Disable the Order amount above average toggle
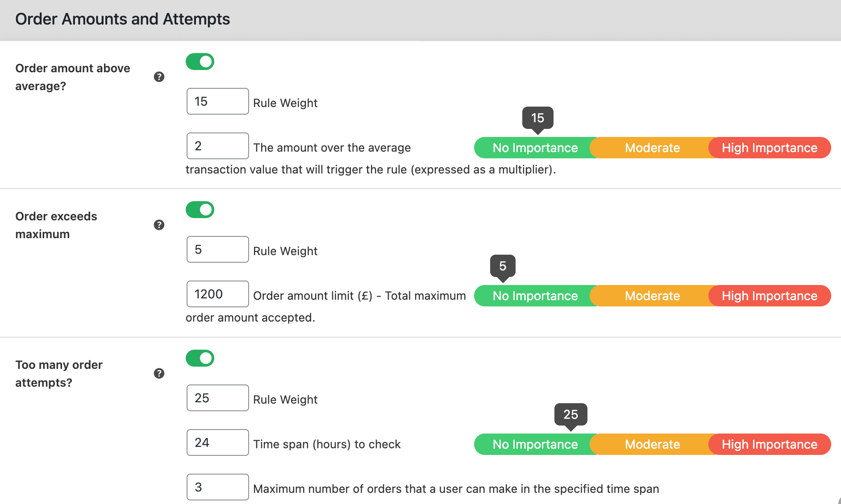The height and width of the screenshot is (504, 841). tap(200, 62)
